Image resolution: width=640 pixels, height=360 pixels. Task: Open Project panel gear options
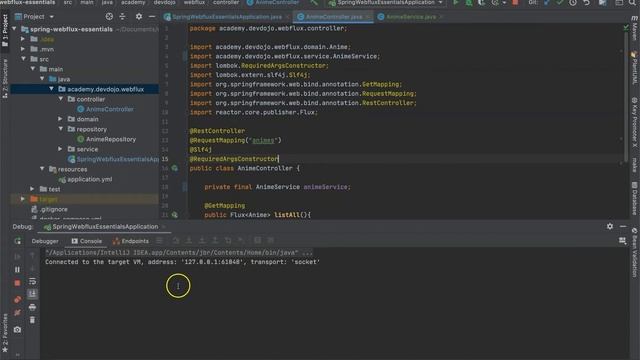(139, 17)
